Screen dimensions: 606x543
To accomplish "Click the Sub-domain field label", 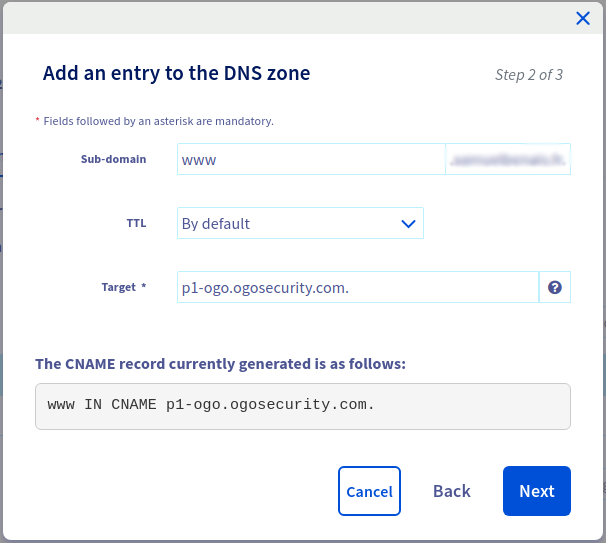I will pyautogui.click(x=113, y=159).
